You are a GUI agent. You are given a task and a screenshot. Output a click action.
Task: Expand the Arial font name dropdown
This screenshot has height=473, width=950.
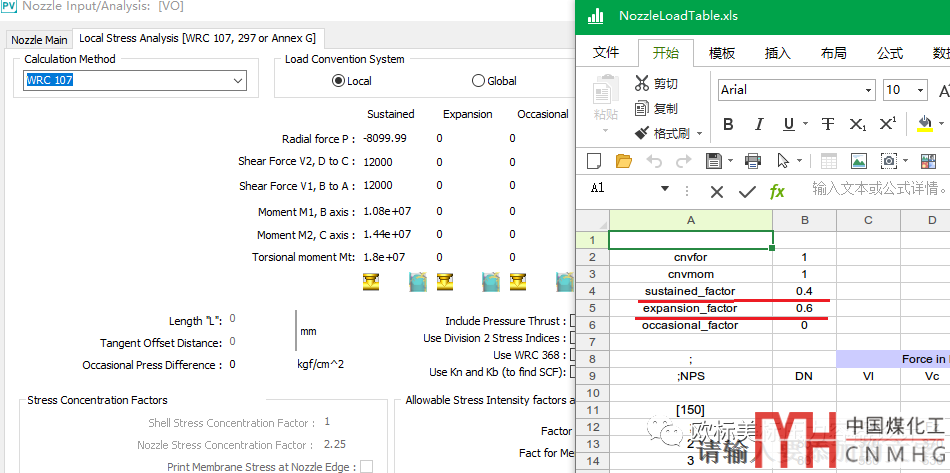868,90
